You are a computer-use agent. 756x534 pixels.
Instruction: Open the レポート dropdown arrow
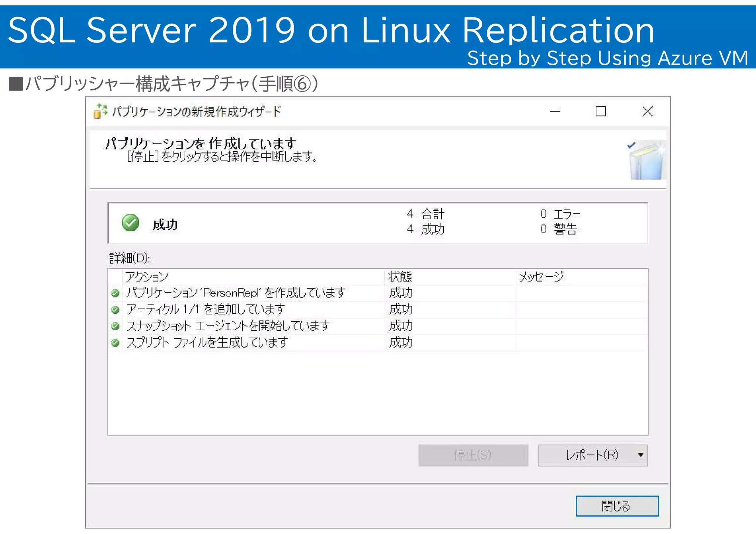641,455
